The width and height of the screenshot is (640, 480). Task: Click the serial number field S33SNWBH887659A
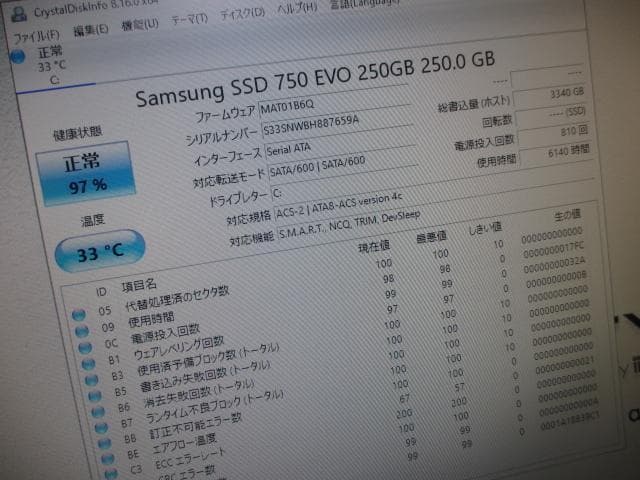[336, 123]
